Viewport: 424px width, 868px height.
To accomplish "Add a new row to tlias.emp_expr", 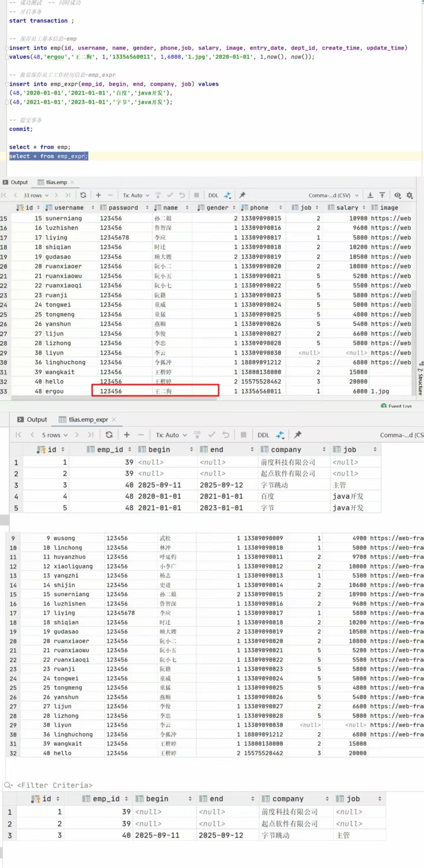I will click(x=127, y=435).
